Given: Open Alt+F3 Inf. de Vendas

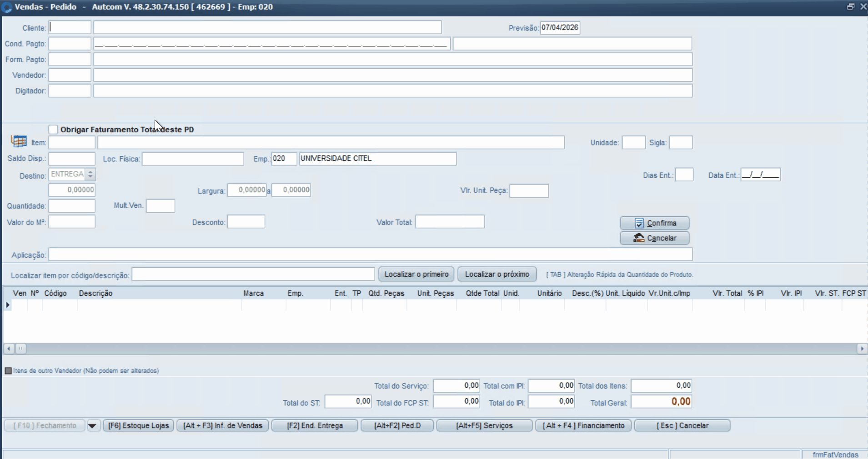Looking at the screenshot, I should click(x=222, y=426).
